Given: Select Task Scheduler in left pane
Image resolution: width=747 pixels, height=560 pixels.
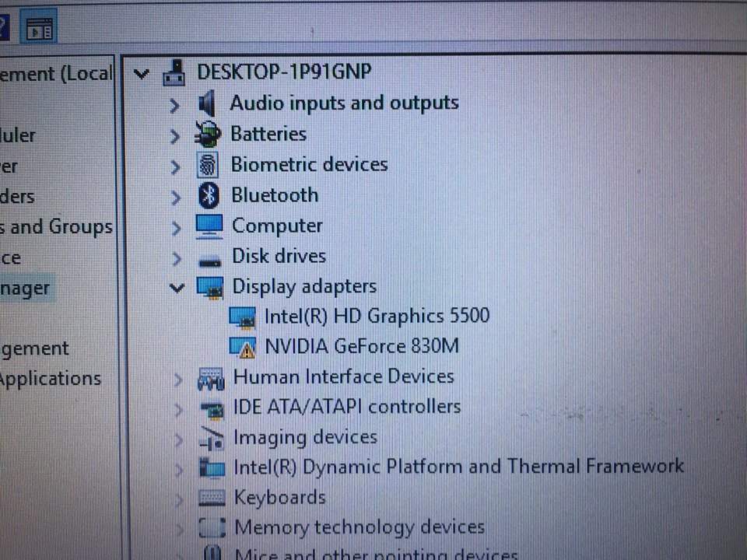Looking at the screenshot, I should tap(18, 135).
